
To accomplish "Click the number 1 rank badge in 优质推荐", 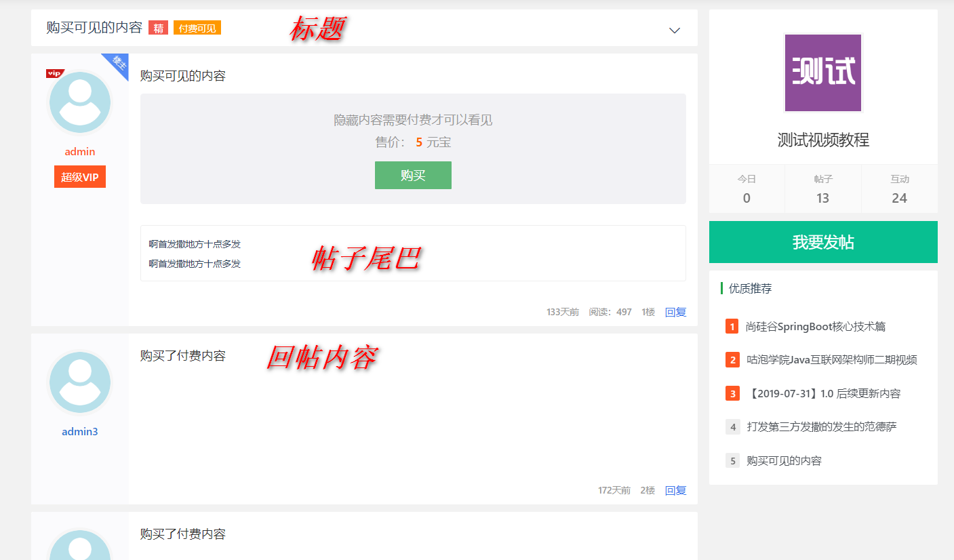I will pos(732,326).
